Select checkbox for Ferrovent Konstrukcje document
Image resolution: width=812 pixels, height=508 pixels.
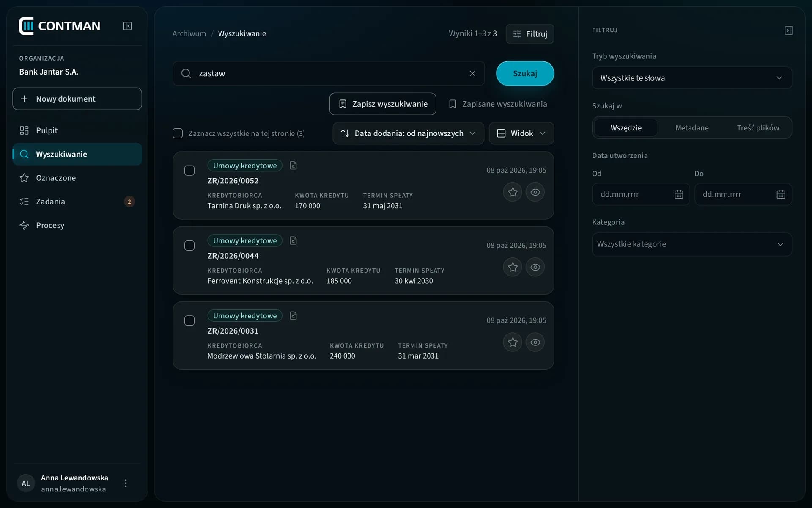click(189, 246)
